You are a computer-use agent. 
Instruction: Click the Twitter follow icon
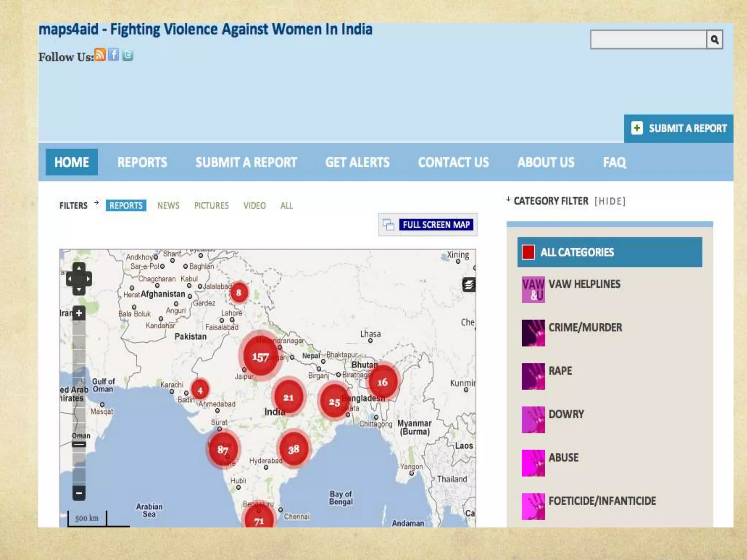128,55
